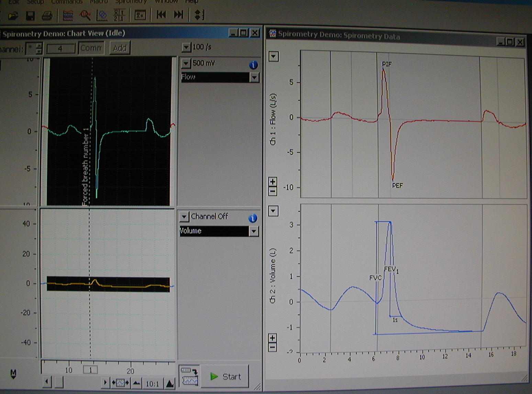Open the Zoom window magnifier tool
532x394 pixels.
tap(85, 15)
